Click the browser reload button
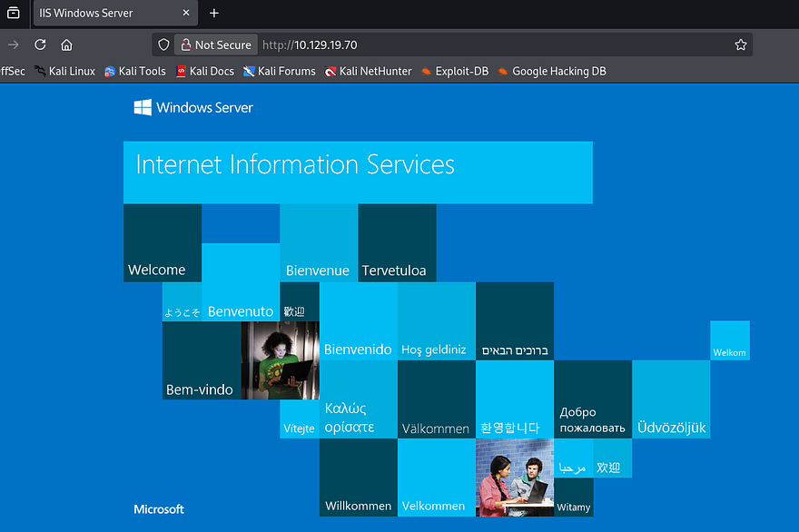Viewport: 799px width, 532px height. tap(40, 44)
